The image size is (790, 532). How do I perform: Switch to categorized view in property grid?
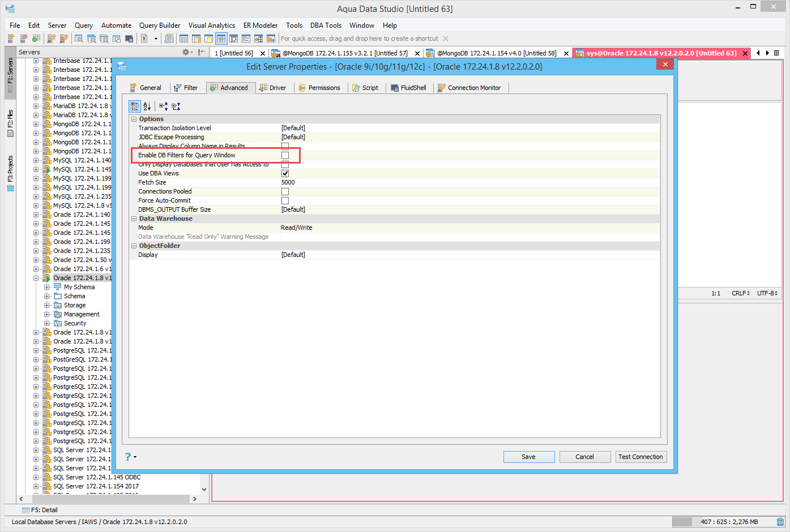tap(135, 106)
